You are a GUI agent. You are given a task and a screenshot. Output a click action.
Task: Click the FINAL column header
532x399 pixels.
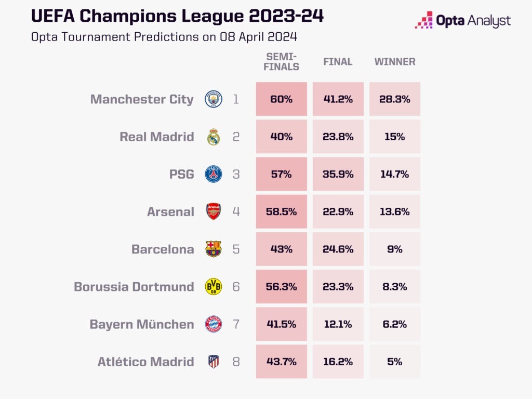coord(338,62)
